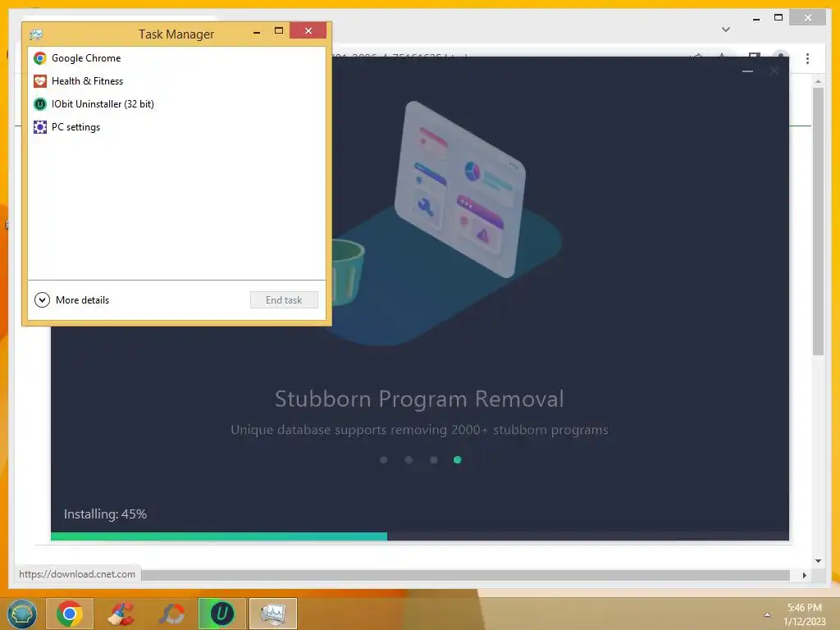The width and height of the screenshot is (840, 630).
Task: Open CCleaner from the taskbar
Action: point(121,614)
